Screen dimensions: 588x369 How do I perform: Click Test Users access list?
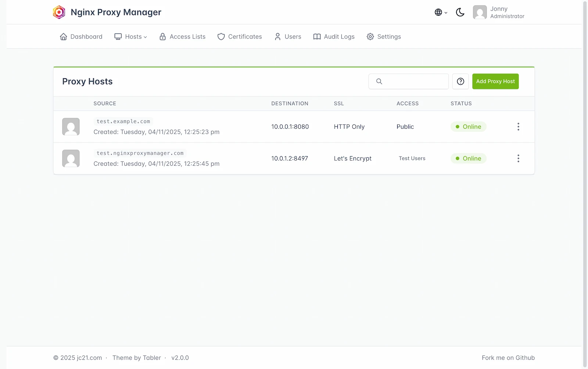point(412,158)
